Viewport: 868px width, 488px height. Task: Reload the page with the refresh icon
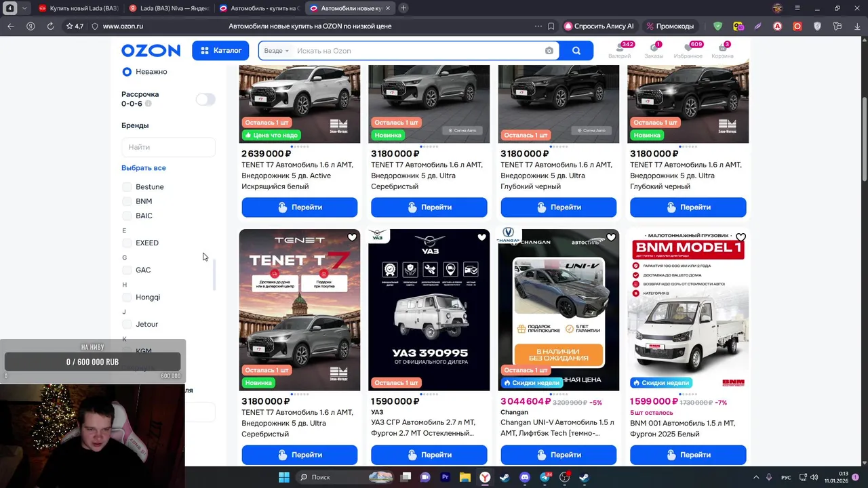[50, 26]
